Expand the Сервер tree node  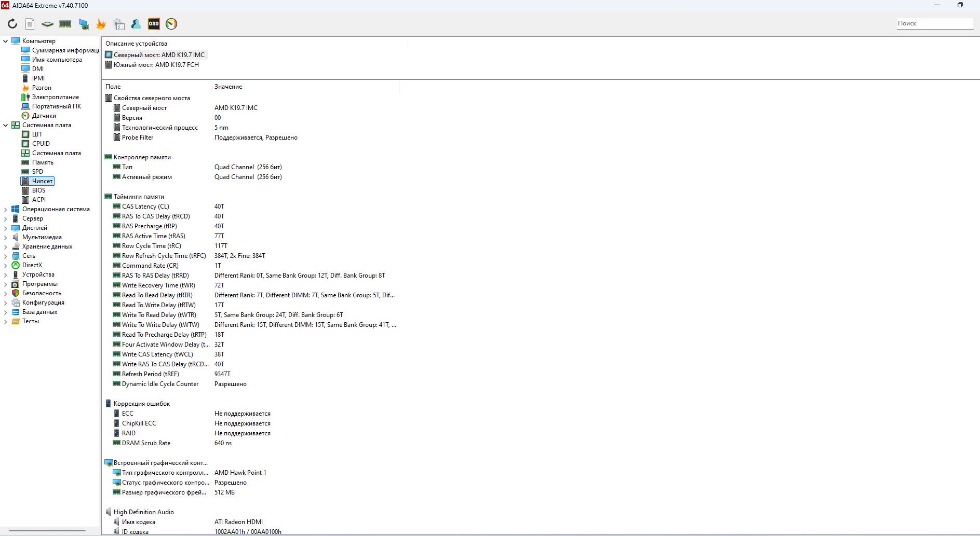click(x=6, y=218)
